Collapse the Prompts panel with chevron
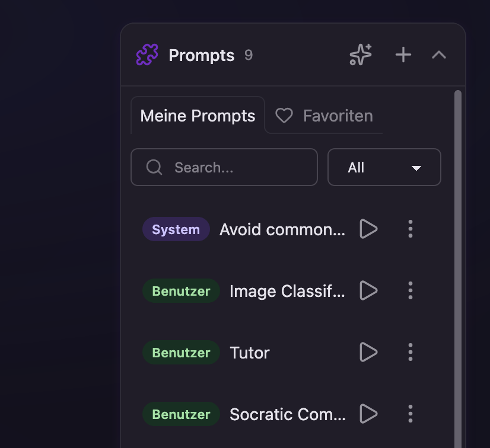The image size is (490, 448). (x=439, y=55)
